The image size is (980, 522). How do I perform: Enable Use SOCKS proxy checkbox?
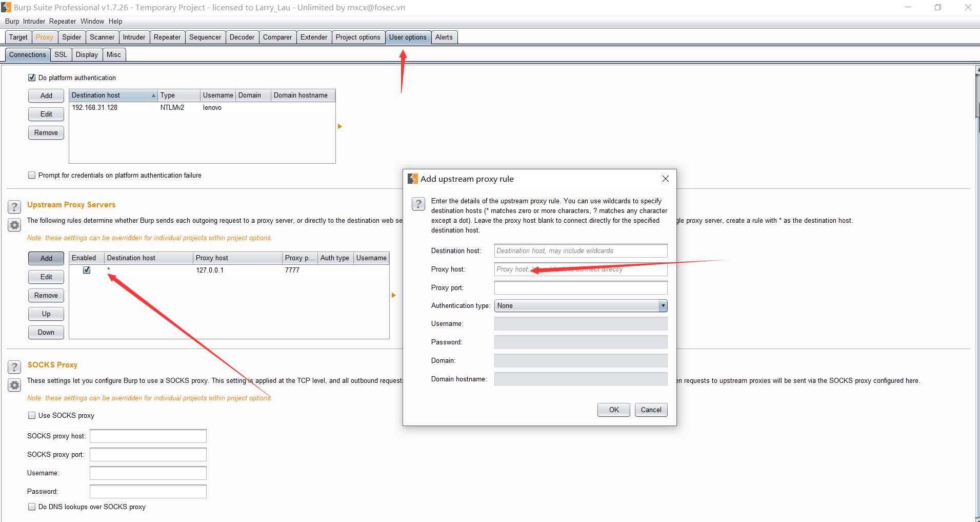pos(32,415)
